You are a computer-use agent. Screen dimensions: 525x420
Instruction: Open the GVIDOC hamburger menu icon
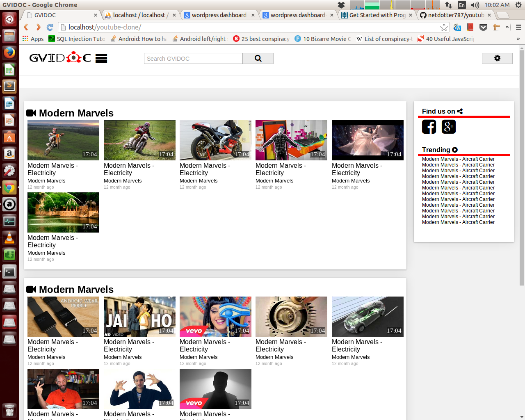(101, 58)
